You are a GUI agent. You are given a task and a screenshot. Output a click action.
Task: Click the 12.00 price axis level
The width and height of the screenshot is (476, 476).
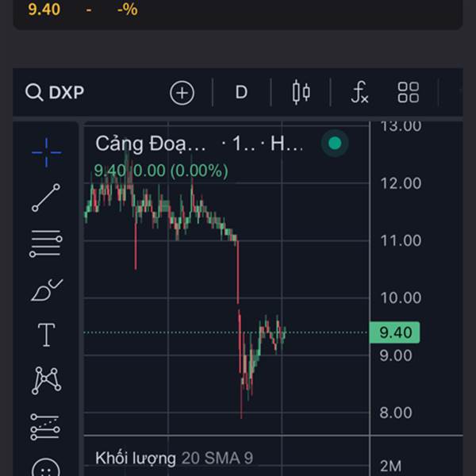tap(401, 183)
